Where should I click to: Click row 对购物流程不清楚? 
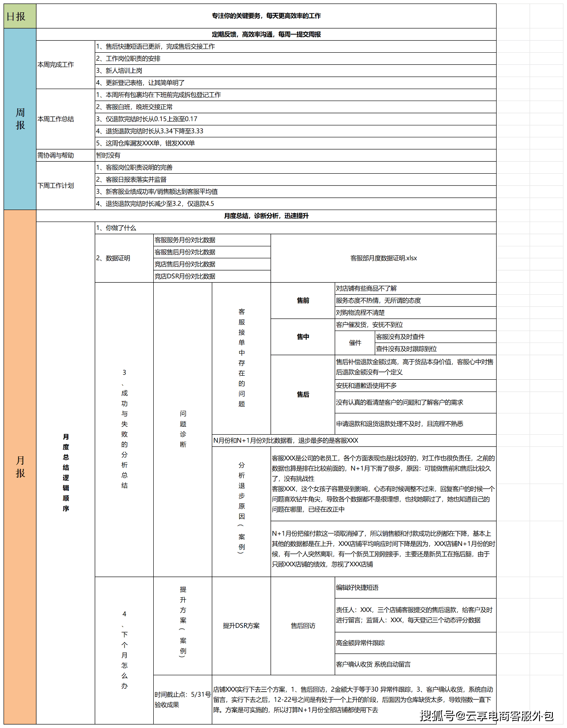[416, 312]
